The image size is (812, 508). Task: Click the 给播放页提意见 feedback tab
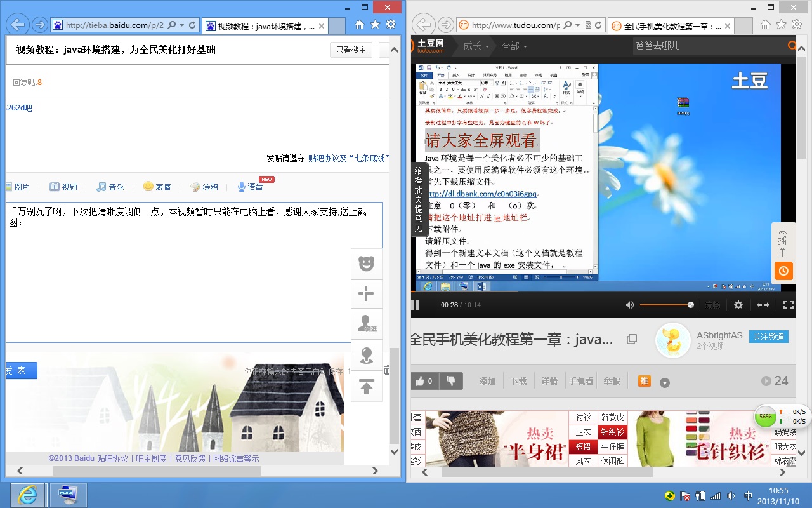click(418, 199)
